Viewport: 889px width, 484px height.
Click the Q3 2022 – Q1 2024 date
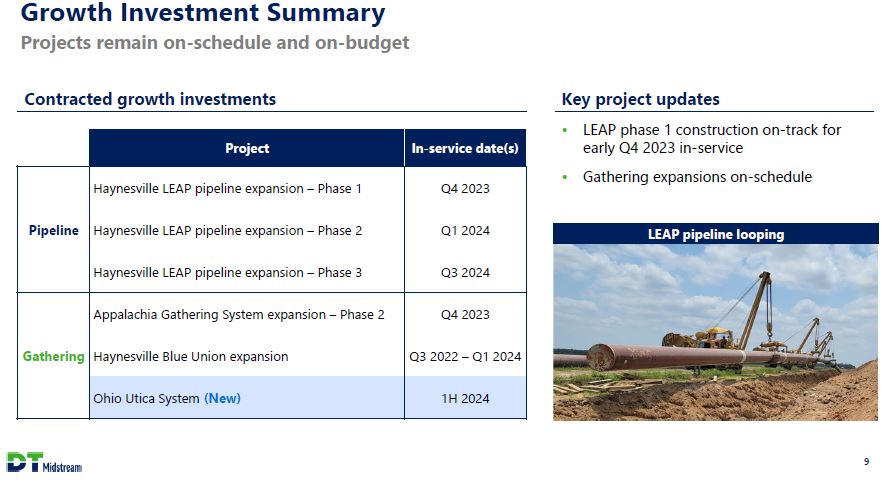pos(465,356)
